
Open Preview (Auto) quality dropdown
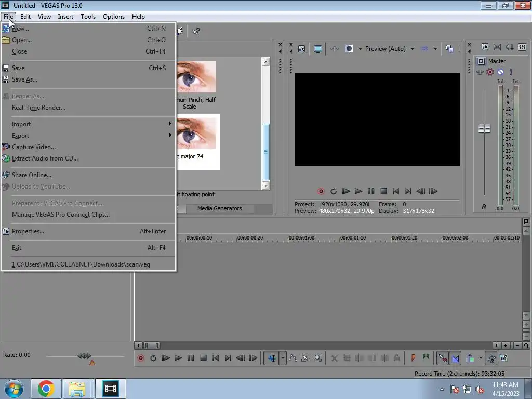coord(412,49)
